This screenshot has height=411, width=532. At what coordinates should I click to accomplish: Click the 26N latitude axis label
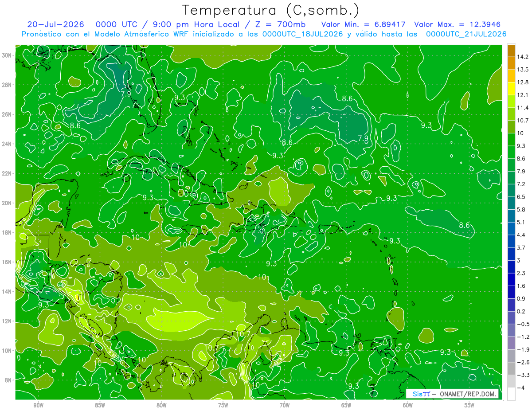[7, 114]
